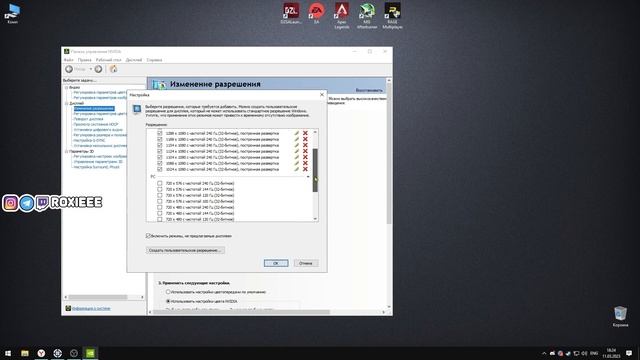Open the Дисплей menu
This screenshot has height=360, width=640.
click(133, 60)
